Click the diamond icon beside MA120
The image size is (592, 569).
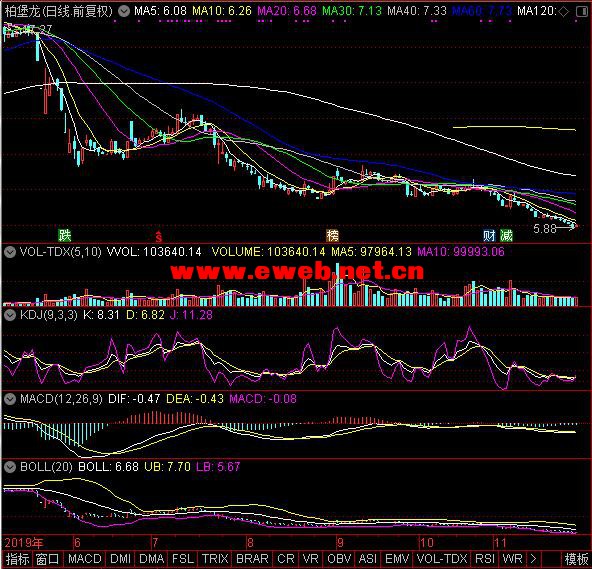pos(563,11)
